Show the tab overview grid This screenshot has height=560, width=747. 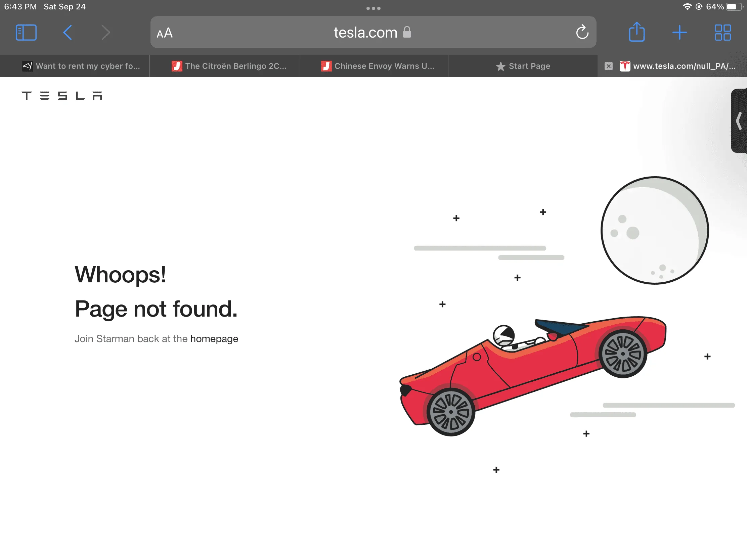coord(723,33)
